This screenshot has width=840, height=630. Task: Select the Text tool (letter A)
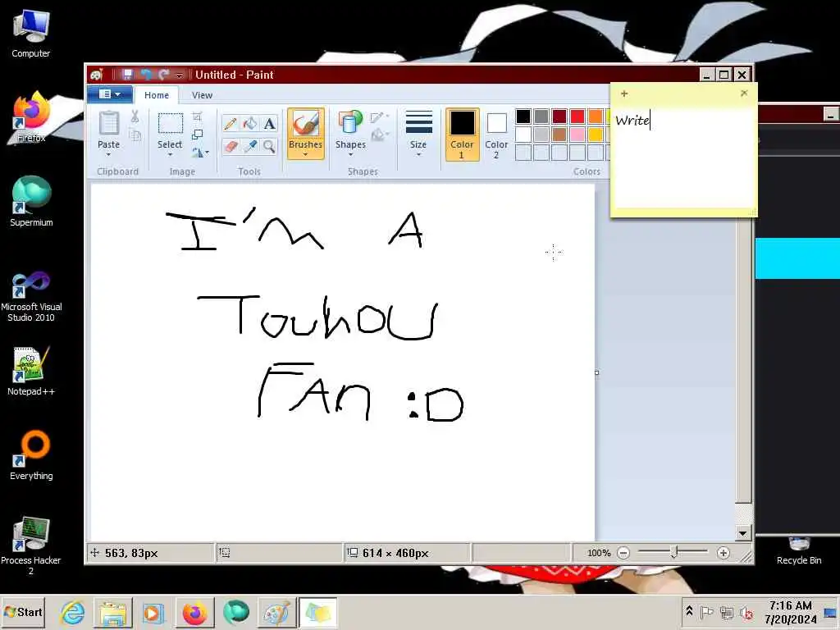[x=269, y=124]
